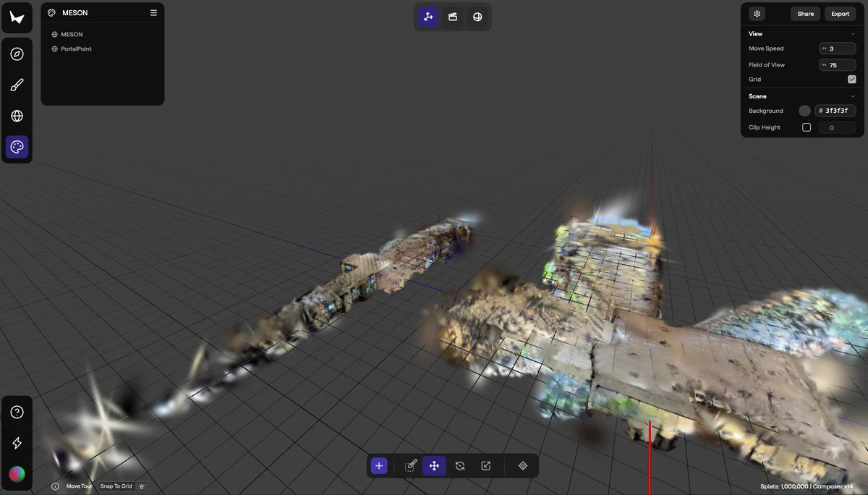868x495 pixels.
Task: Select the scale tool in bottom toolbar
Action: tap(486, 466)
